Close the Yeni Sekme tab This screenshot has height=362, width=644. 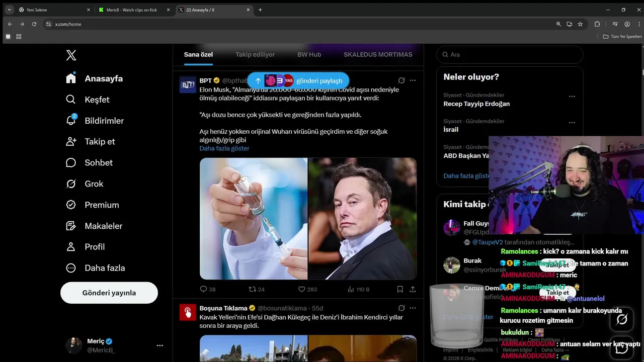click(89, 10)
